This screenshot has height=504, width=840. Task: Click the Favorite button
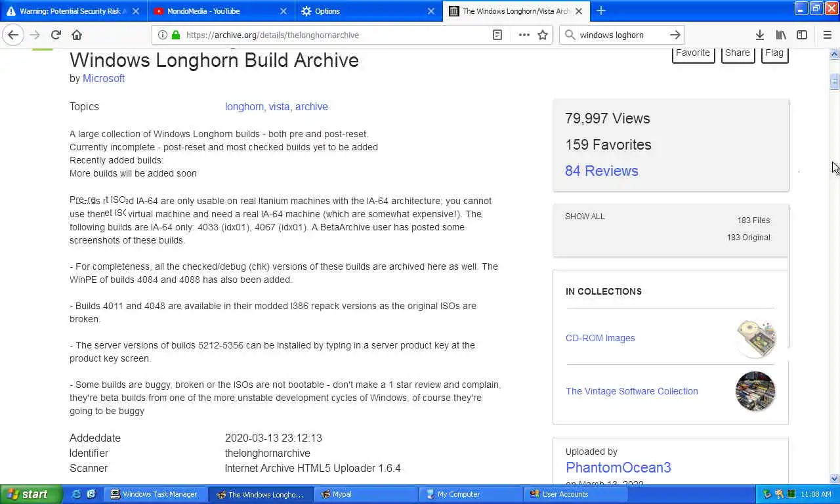click(693, 53)
